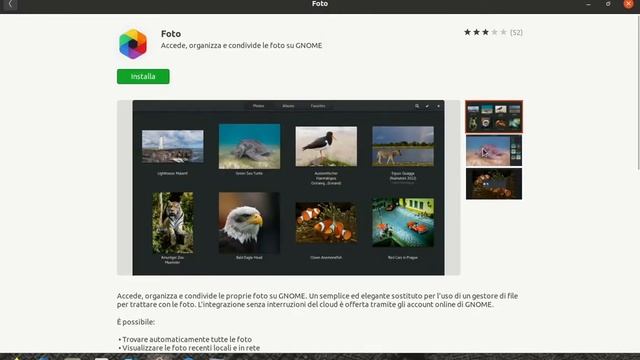Open the main screenshot preview image
This screenshot has width=640, height=360.
[x=288, y=188]
